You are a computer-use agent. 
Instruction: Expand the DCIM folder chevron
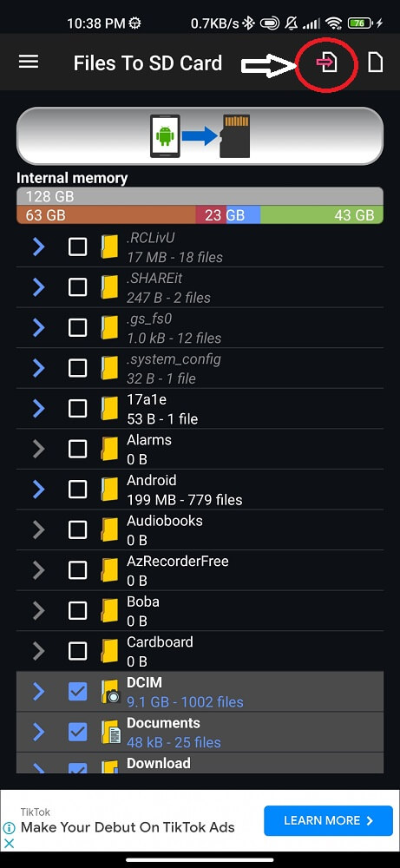tap(38, 692)
